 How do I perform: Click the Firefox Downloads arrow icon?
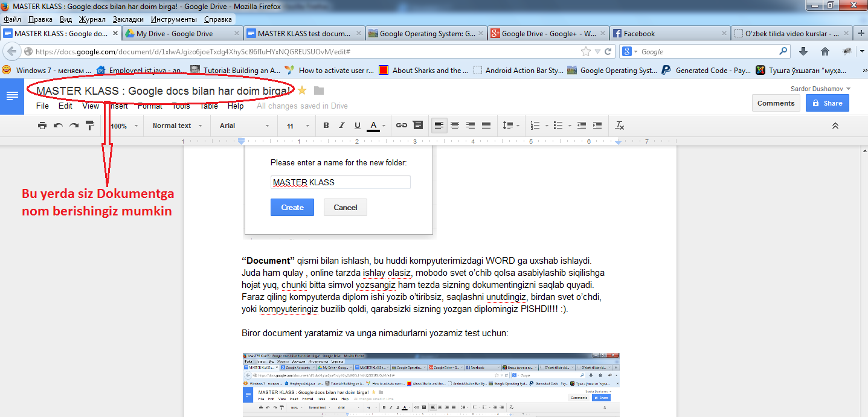click(803, 51)
